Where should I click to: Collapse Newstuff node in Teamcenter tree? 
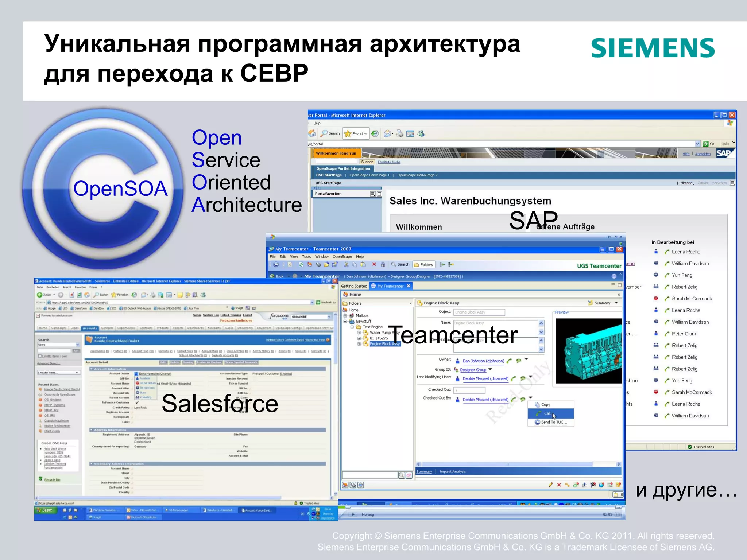click(345, 321)
